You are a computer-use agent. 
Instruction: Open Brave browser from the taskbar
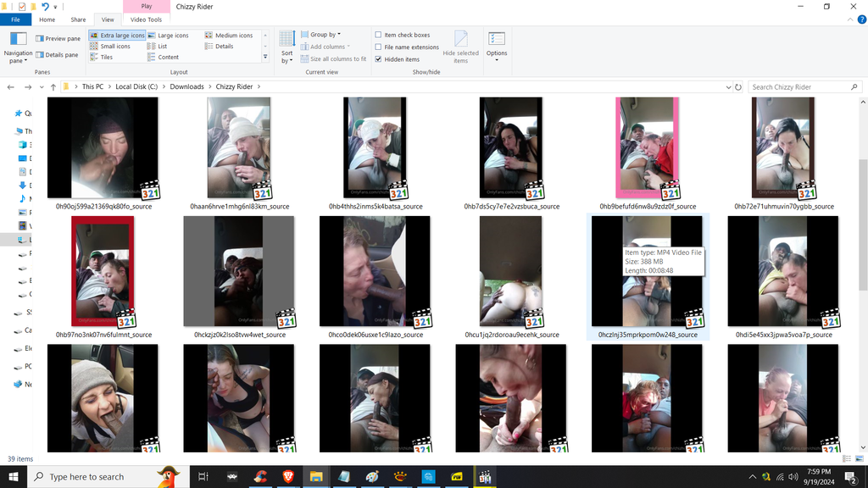pos(287,477)
